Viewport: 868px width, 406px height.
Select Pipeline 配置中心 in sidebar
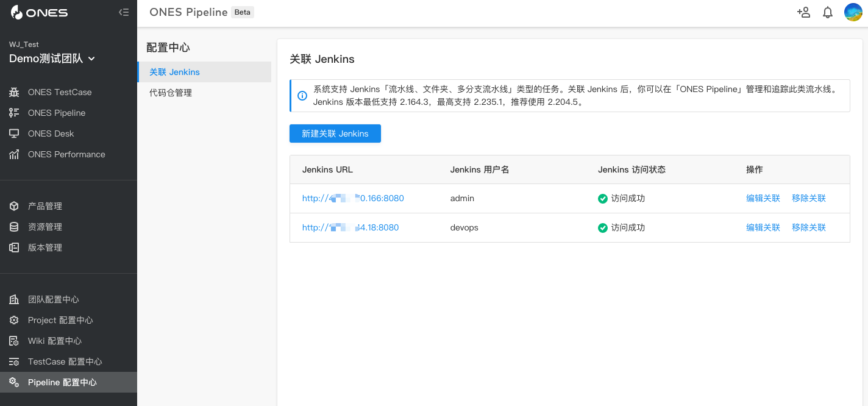coord(68,382)
